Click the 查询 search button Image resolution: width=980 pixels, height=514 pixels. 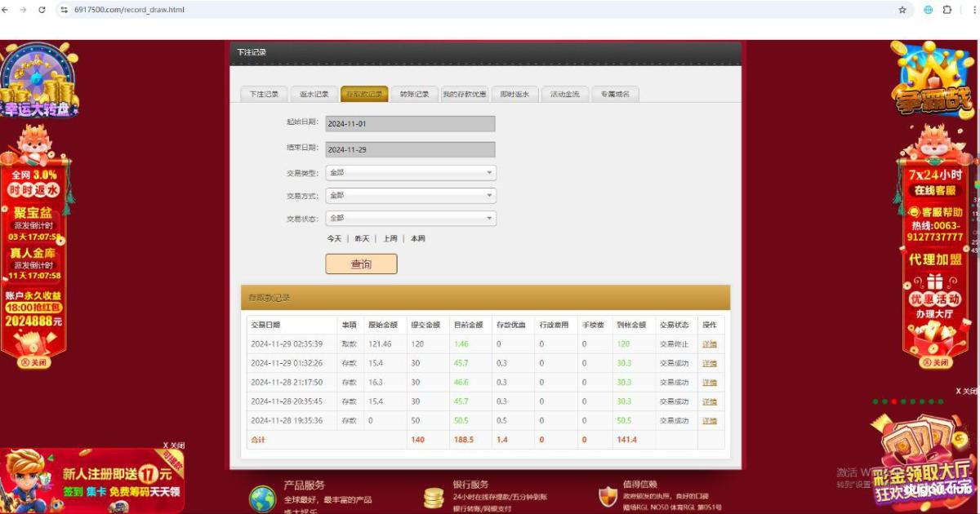[x=361, y=264]
